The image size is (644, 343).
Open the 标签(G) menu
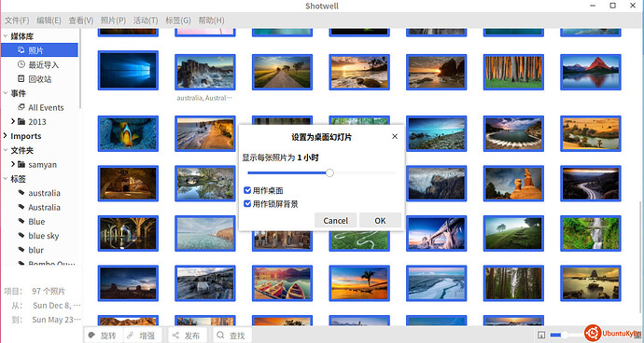pyautogui.click(x=178, y=21)
